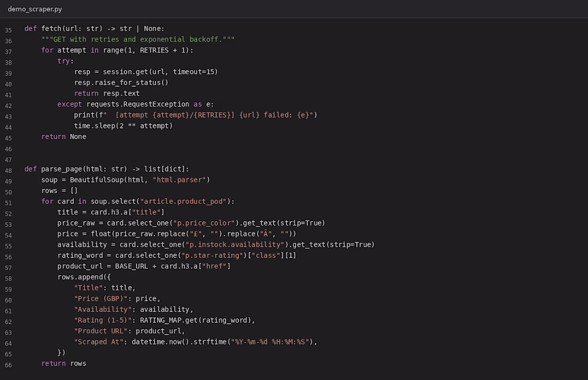Click 'except requests.RequestException as e:' line
588x380 pixels.
click(135, 104)
